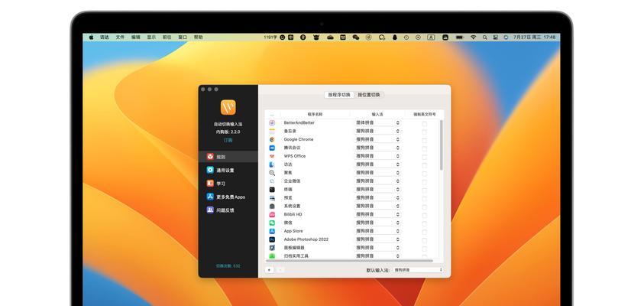This screenshot has width=644, height=306.
Task: Open the Apple menu
Action: tap(91, 37)
